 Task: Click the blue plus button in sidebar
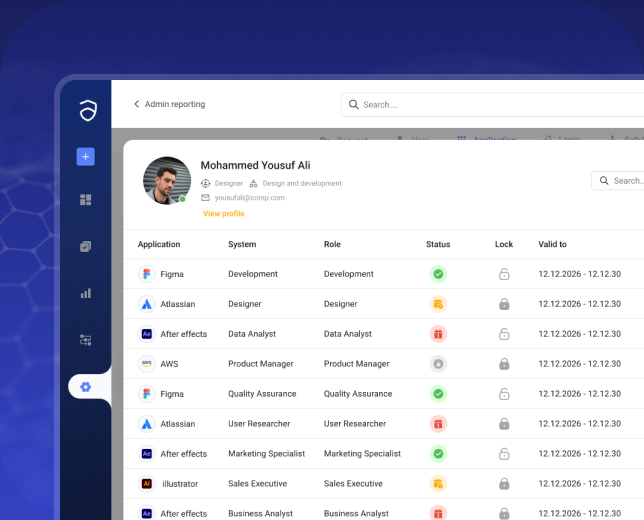[x=86, y=156]
